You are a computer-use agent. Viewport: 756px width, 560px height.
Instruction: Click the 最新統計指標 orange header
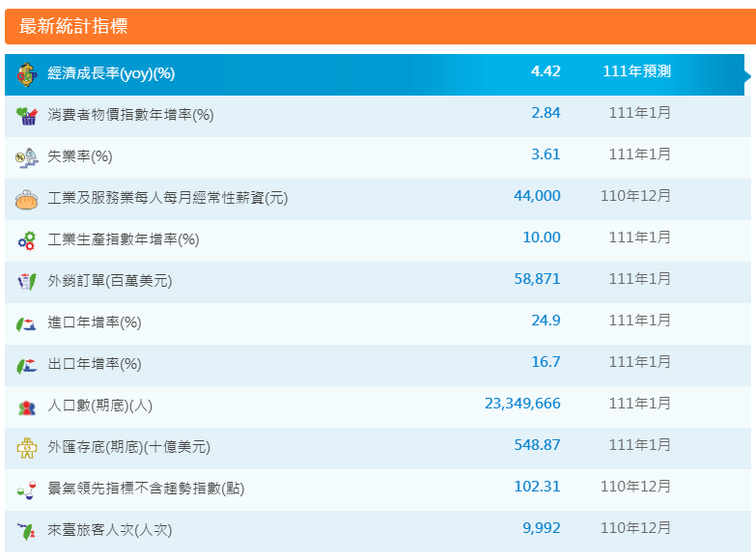tap(378, 26)
